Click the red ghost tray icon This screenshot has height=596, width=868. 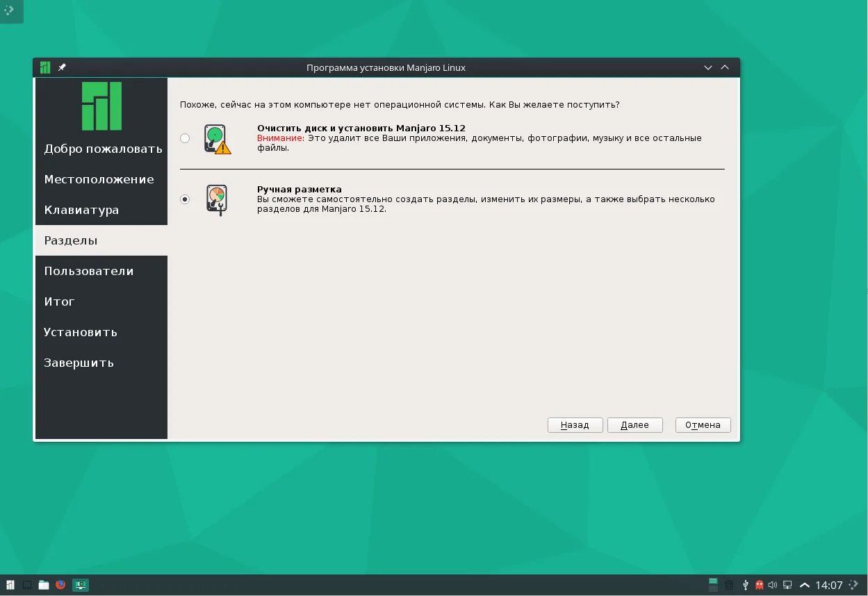pyautogui.click(x=759, y=585)
